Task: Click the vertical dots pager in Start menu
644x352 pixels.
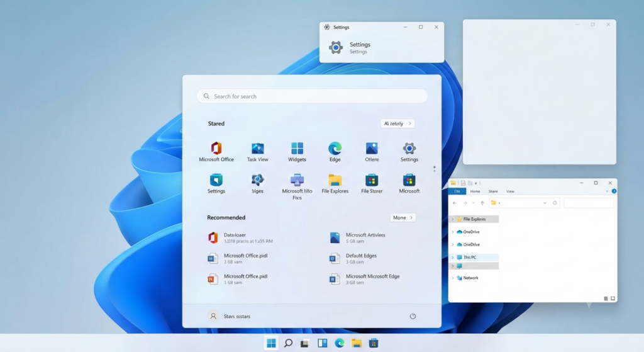Action: [434, 169]
